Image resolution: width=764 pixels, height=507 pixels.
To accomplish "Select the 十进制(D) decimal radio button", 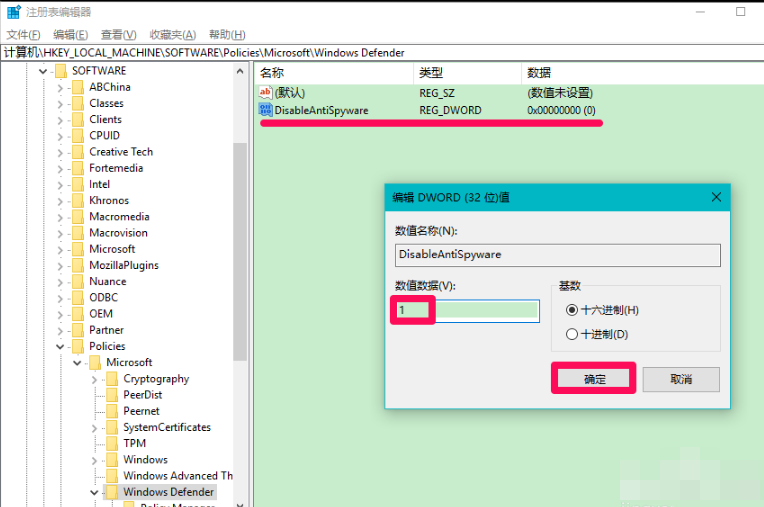I will click(572, 334).
